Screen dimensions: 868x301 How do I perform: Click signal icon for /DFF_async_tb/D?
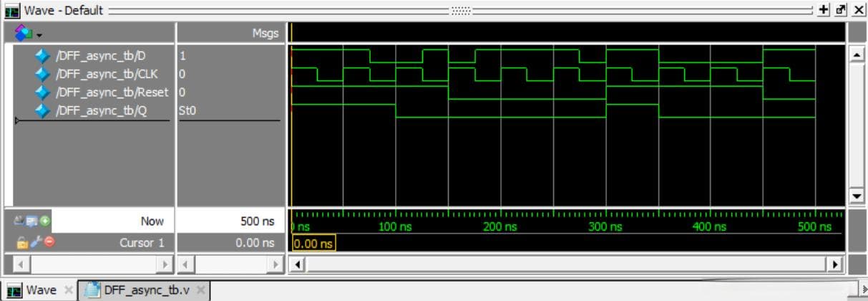42,55
